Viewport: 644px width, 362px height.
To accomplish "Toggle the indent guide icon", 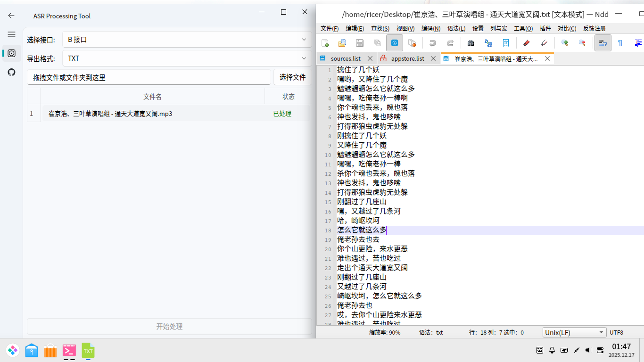I will pos(638,43).
